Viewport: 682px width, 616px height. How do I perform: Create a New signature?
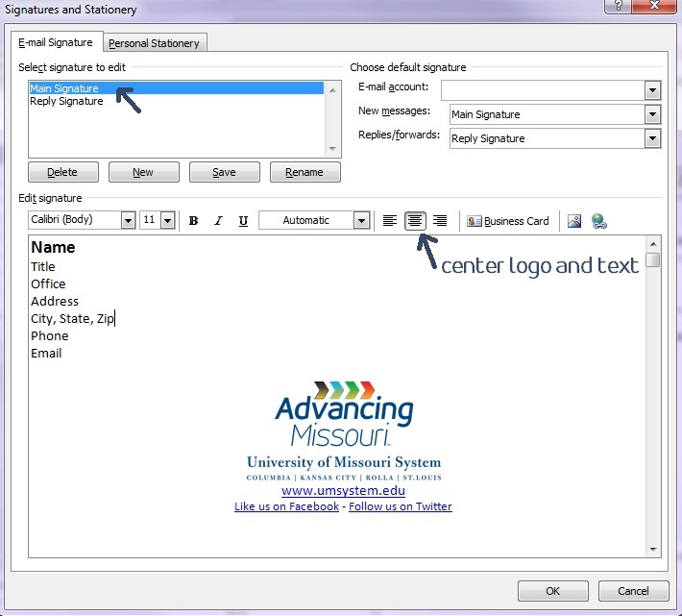[143, 172]
